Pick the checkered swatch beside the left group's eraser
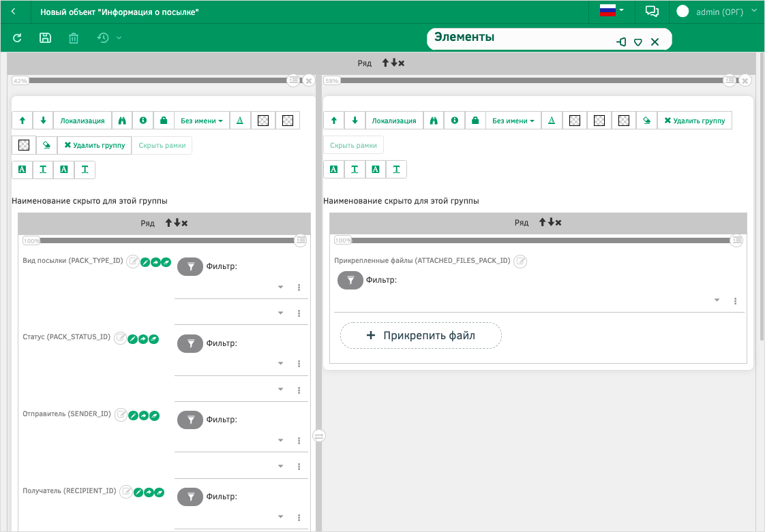The image size is (765, 532). click(x=23, y=145)
